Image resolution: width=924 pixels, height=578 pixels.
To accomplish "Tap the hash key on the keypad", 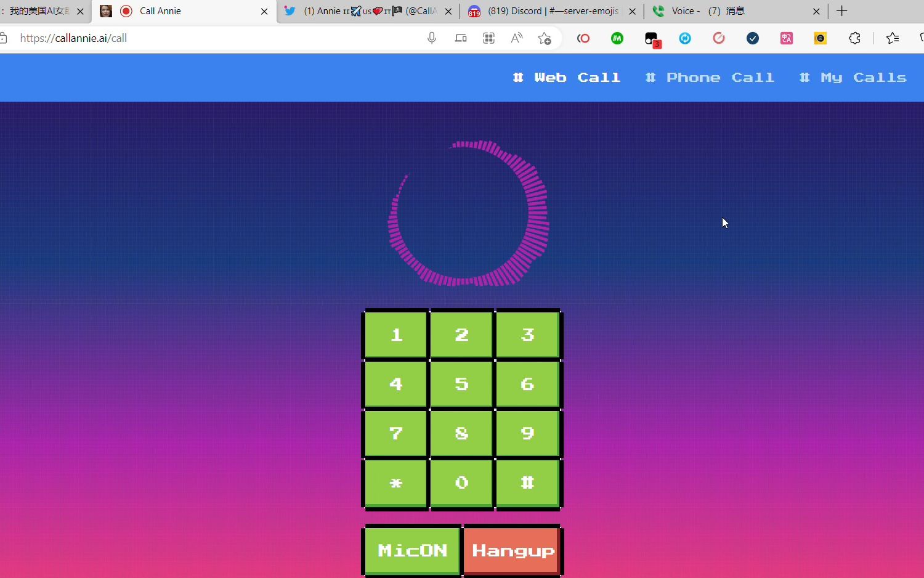I will pos(527,482).
